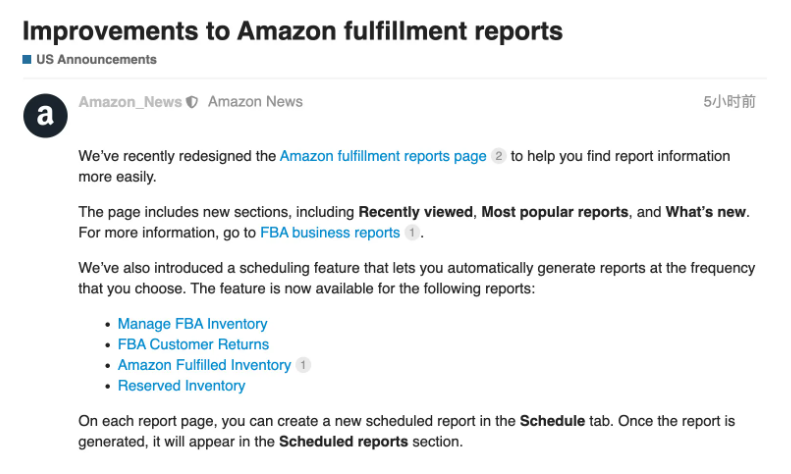The height and width of the screenshot is (474, 791).
Task: Click the bold Most popular reports text
Action: coord(555,212)
